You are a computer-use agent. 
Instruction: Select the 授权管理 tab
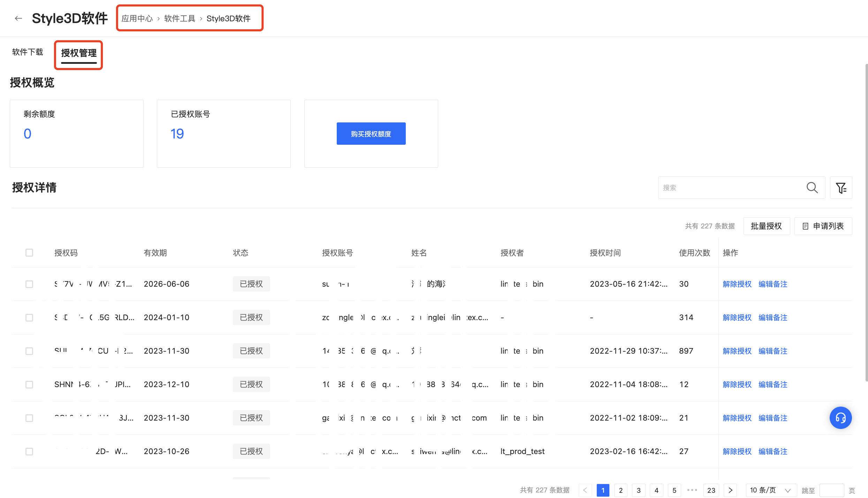pos(79,53)
